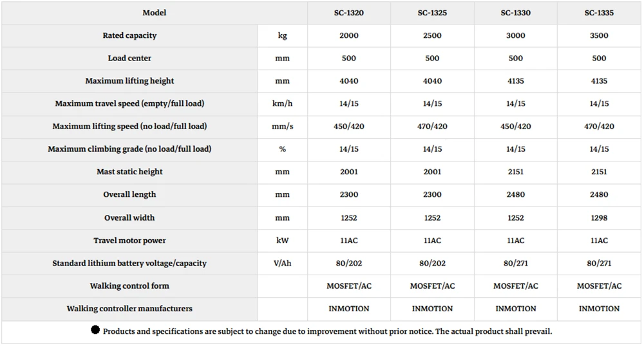Select the V/Ah unit cell
This screenshot has height=346, width=644.
click(282, 263)
